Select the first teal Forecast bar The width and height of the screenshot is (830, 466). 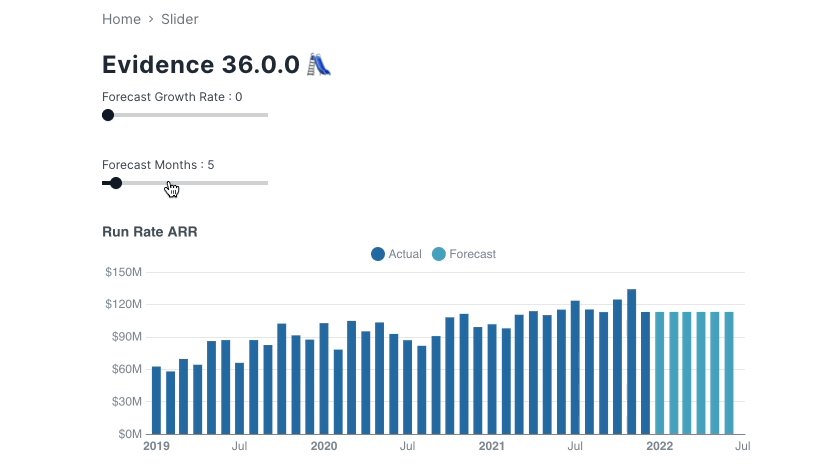pyautogui.click(x=660, y=373)
